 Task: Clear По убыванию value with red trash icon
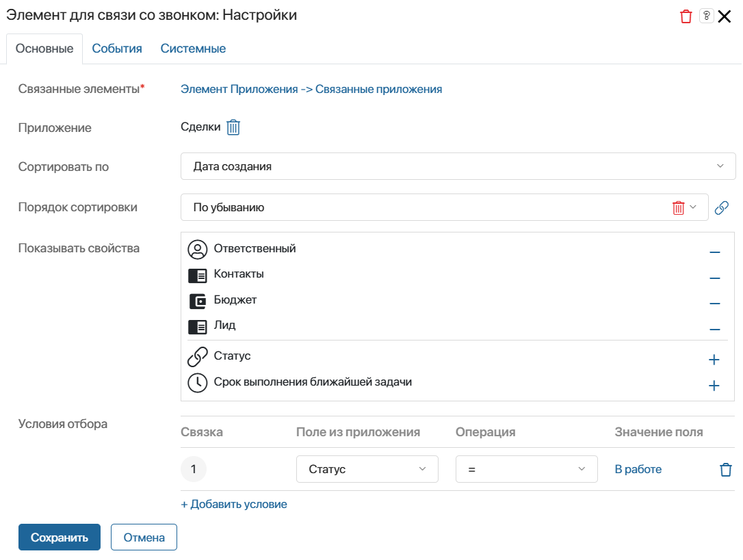point(678,207)
